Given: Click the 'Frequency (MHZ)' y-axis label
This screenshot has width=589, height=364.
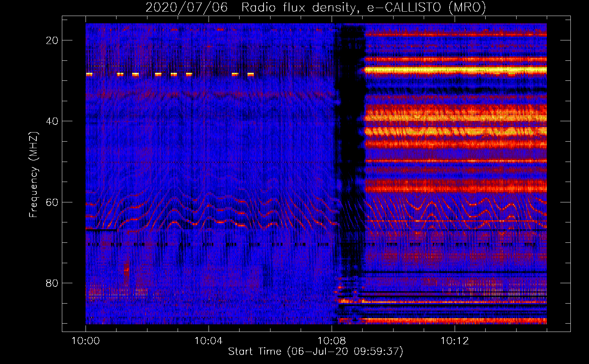Looking at the screenshot, I should click(33, 175).
